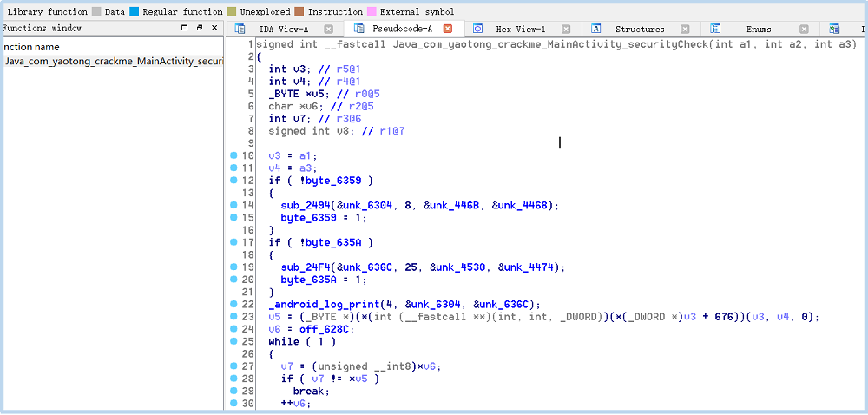Switch to the IDA View-A tab

pos(284,30)
